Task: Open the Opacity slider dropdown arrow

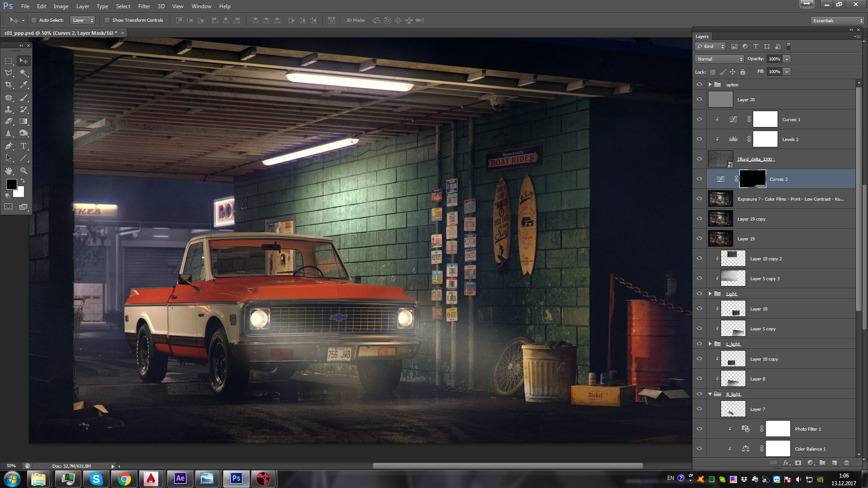Action: [x=787, y=59]
